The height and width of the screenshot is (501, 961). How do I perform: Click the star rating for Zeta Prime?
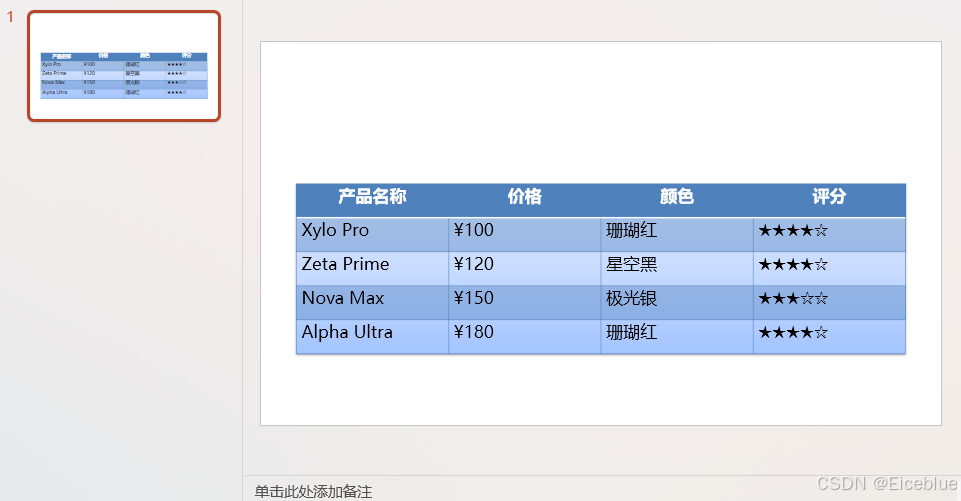pos(829,269)
